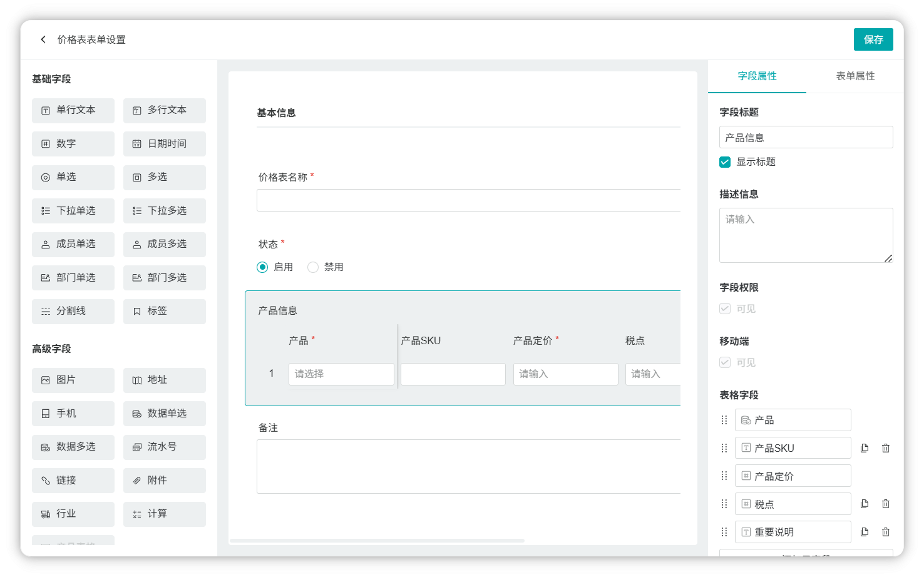Delete the 产品SKU table field
The height and width of the screenshot is (577, 924).
tap(886, 448)
